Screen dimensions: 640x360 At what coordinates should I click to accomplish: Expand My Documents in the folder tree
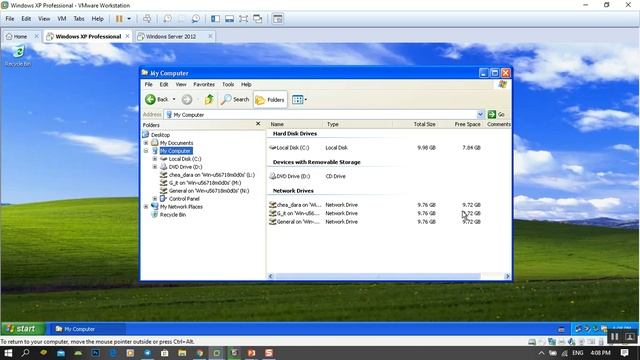coord(146,143)
